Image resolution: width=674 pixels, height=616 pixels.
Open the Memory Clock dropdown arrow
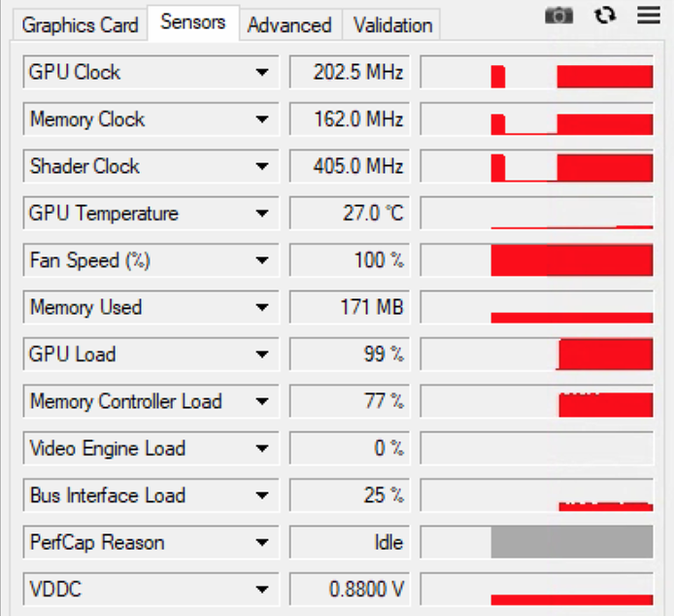click(x=262, y=120)
